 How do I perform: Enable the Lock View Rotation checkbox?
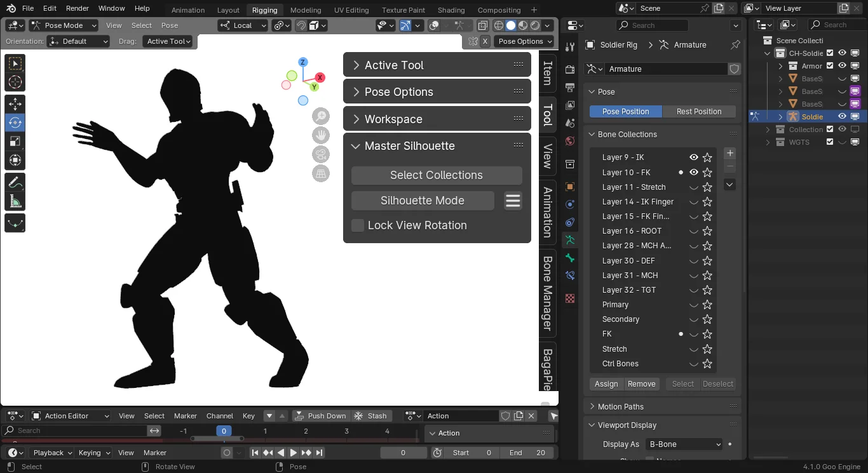pos(358,225)
